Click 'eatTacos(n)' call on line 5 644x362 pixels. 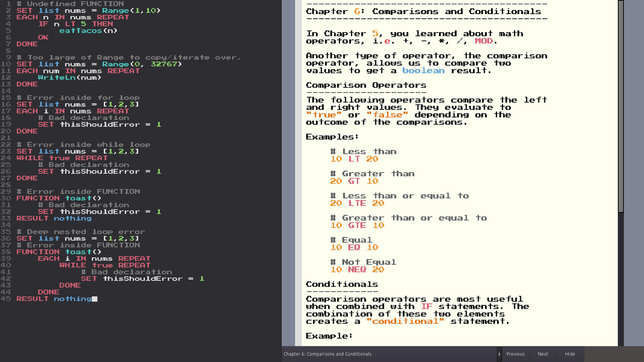coord(88,31)
